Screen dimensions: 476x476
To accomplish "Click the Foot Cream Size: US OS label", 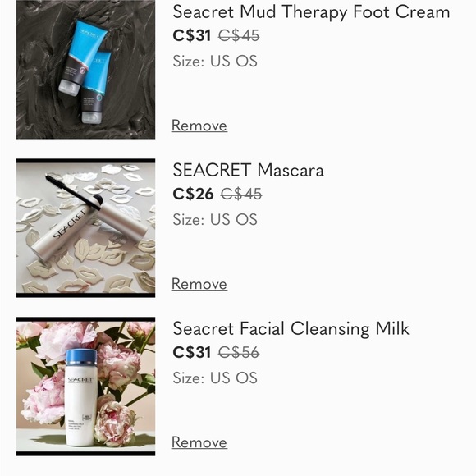I will (x=215, y=61).
